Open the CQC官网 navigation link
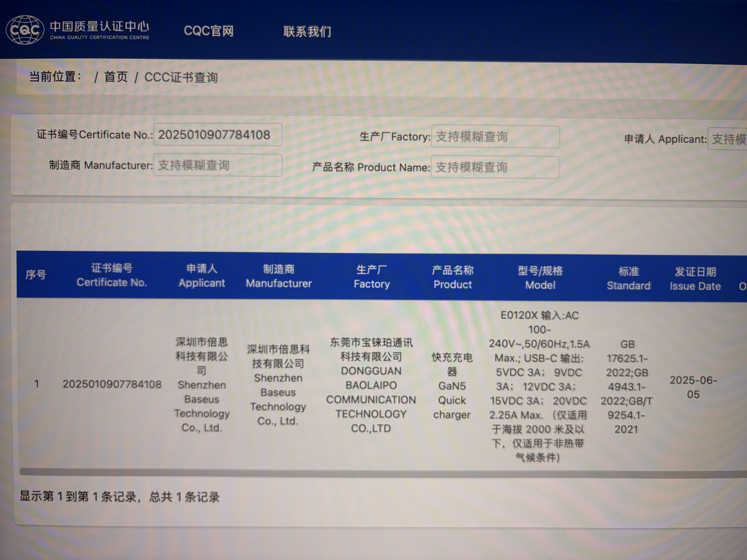Screen dimensions: 747x560 point(209,31)
